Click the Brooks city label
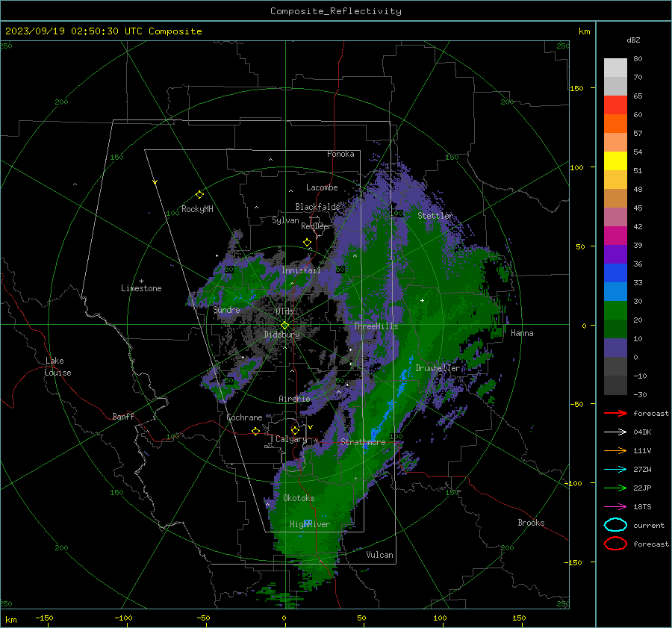This screenshot has width=672, height=628. point(531,523)
